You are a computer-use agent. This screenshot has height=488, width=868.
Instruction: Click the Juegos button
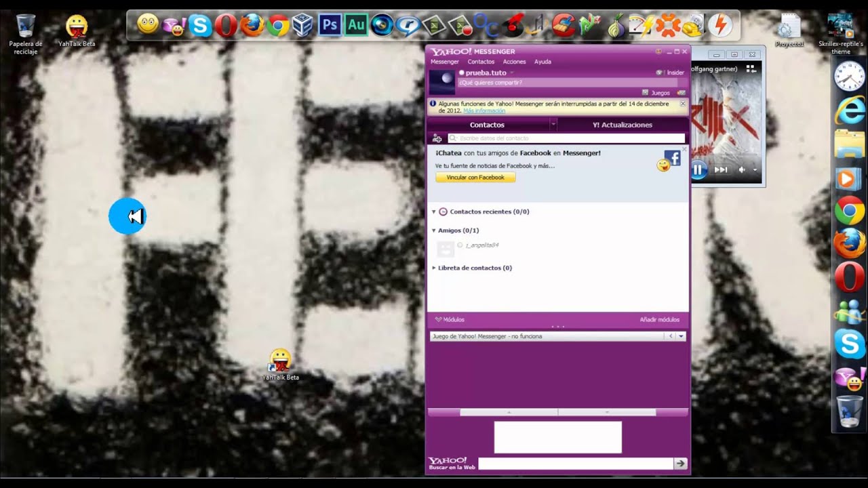point(656,93)
